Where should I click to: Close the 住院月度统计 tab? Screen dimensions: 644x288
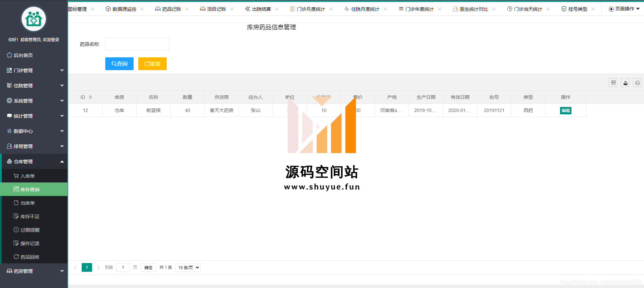385,9
